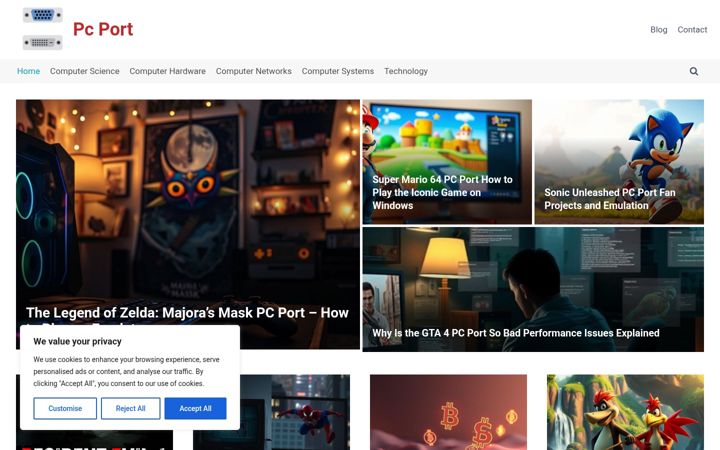This screenshot has width=720, height=450.
Task: Select the Home menu item
Action: click(28, 71)
